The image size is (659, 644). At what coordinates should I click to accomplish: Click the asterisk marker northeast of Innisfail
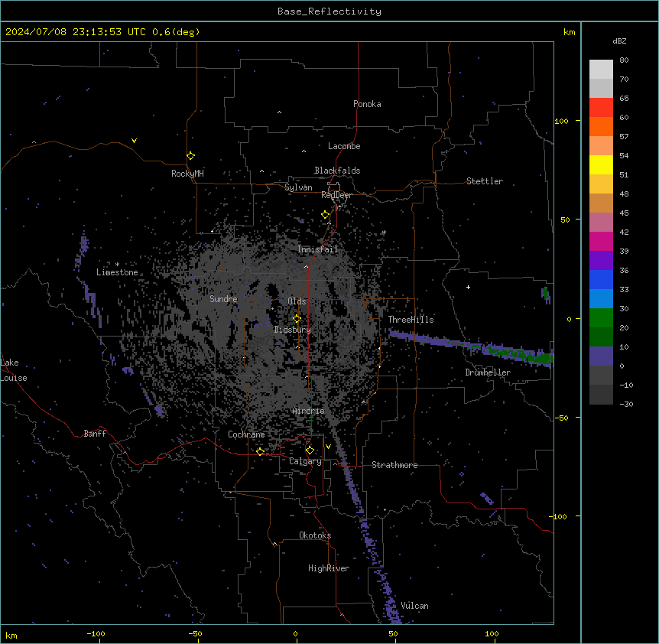click(x=384, y=233)
